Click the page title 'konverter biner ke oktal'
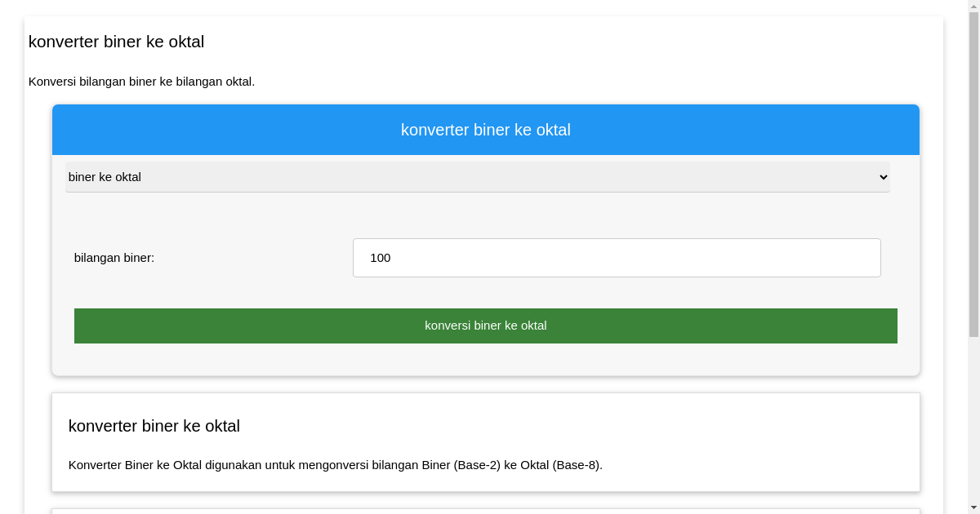The height and width of the screenshot is (514, 980). coord(117,42)
